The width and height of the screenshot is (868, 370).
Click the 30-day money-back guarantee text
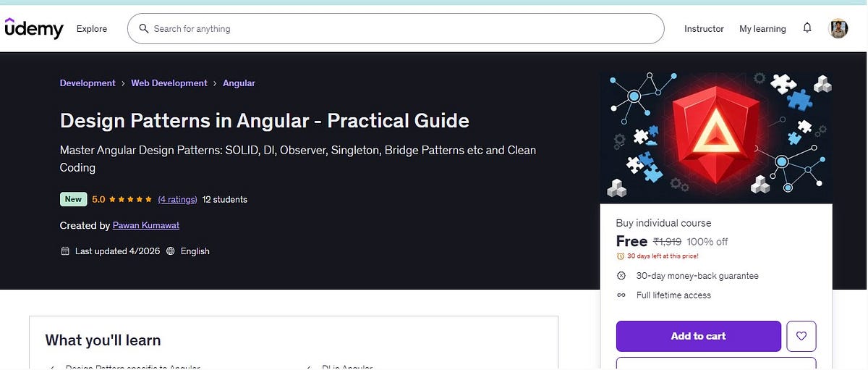coord(697,276)
